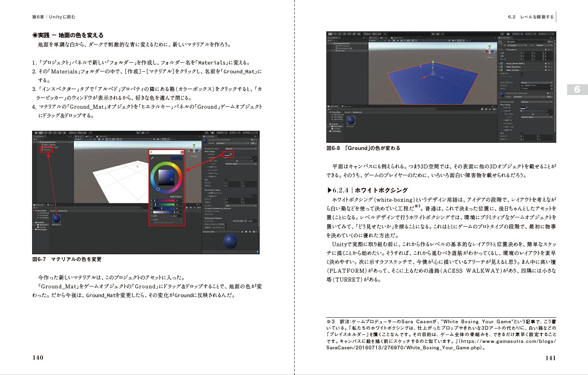Image resolution: width=588 pixels, height=375 pixels.
Task: Switch to the Game tab in figure 6-8
Action: [383, 38]
